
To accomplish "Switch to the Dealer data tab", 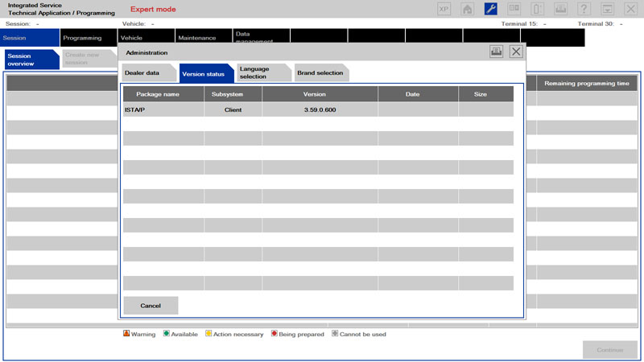I will click(x=145, y=73).
